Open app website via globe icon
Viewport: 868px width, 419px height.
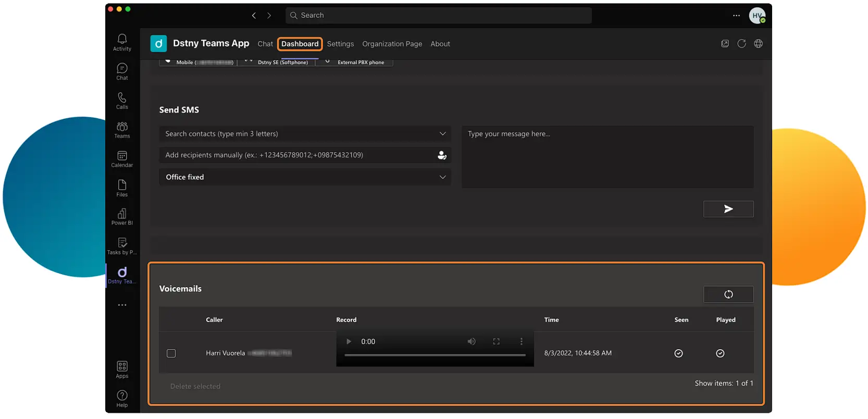(x=758, y=44)
